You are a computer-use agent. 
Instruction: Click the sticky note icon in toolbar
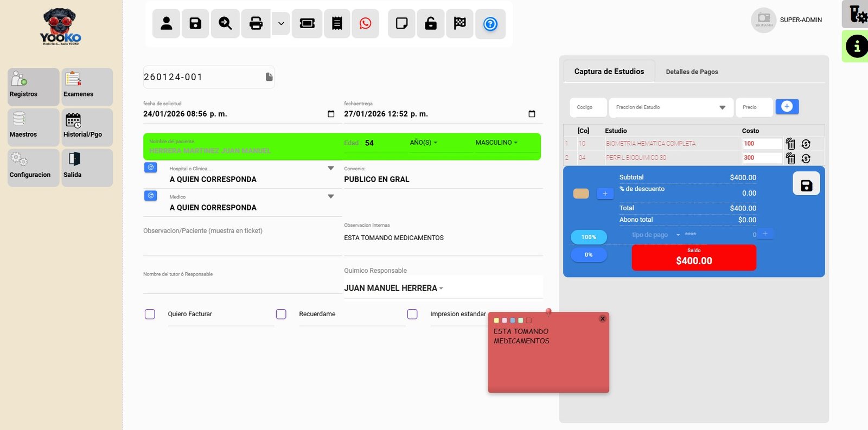[401, 23]
